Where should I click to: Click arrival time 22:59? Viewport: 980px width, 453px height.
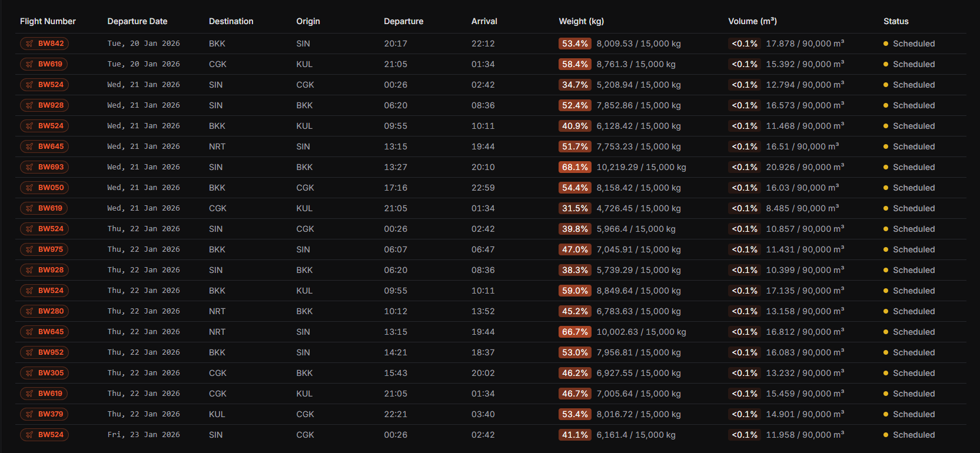pos(483,188)
